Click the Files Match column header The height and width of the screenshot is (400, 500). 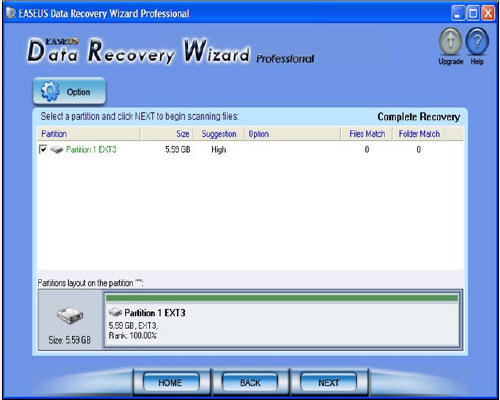point(367,134)
